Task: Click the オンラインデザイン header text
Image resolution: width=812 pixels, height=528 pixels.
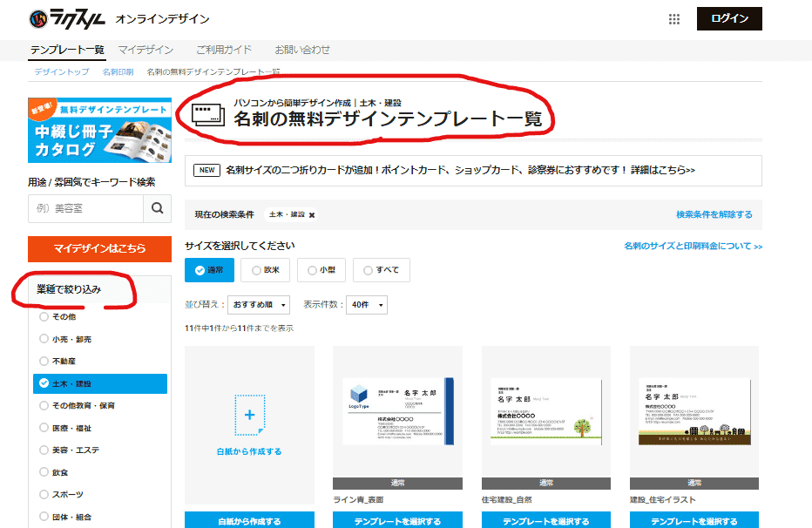Action: tap(163, 19)
